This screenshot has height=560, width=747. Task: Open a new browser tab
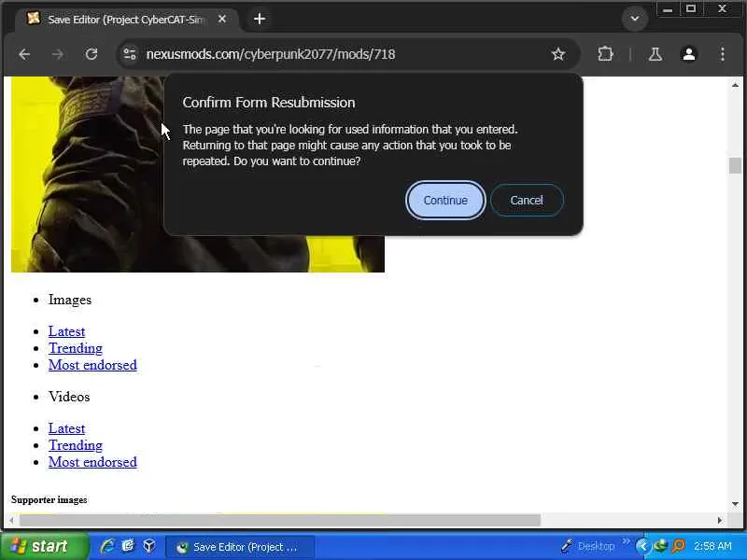click(x=260, y=19)
